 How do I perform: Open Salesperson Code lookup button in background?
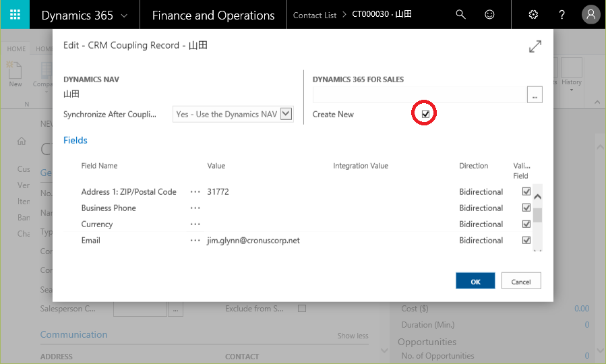point(175,309)
